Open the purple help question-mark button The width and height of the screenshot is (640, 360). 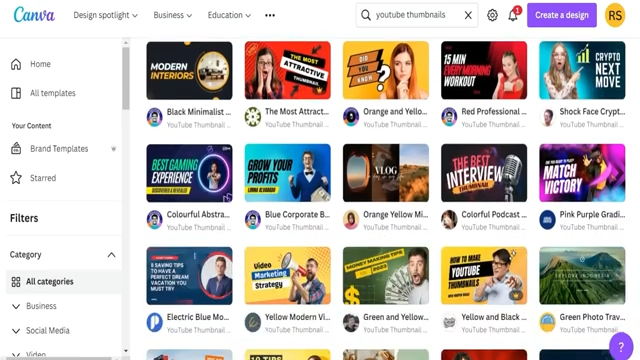[x=621, y=347]
